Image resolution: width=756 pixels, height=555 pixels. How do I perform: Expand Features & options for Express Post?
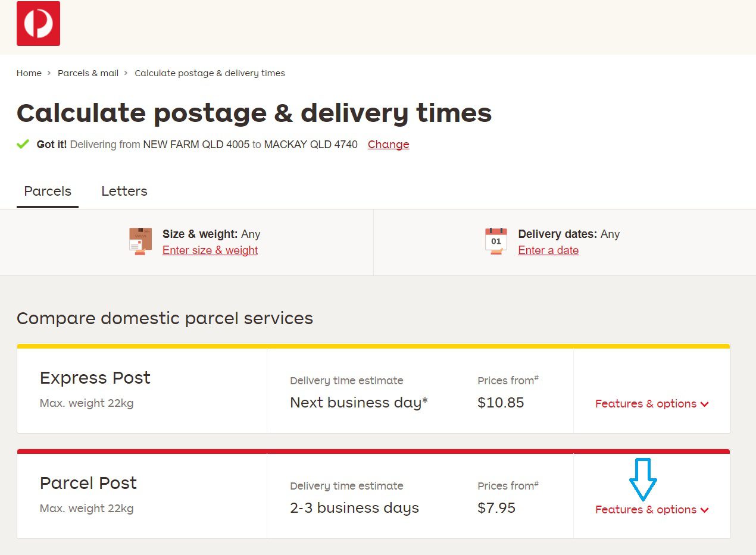tap(646, 404)
